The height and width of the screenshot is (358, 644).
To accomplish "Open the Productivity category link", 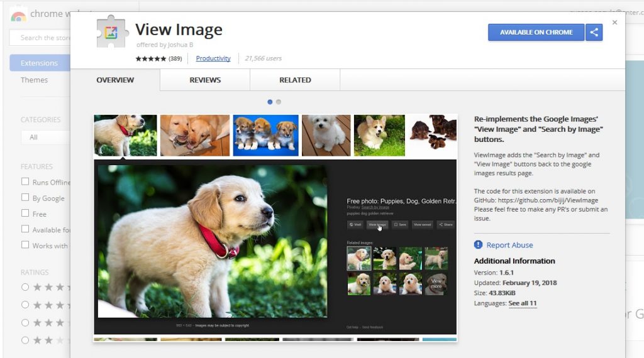I will (x=213, y=58).
